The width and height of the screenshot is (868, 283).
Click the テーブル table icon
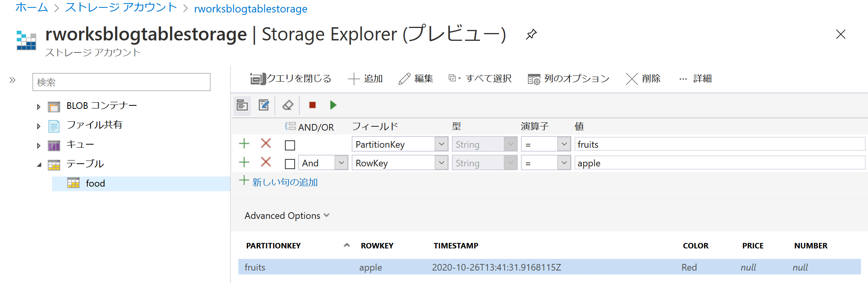pos(54,165)
